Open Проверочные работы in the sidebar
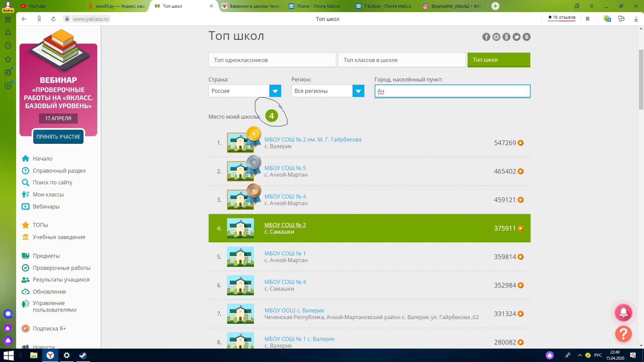The height and width of the screenshot is (362, 644). [x=61, y=268]
